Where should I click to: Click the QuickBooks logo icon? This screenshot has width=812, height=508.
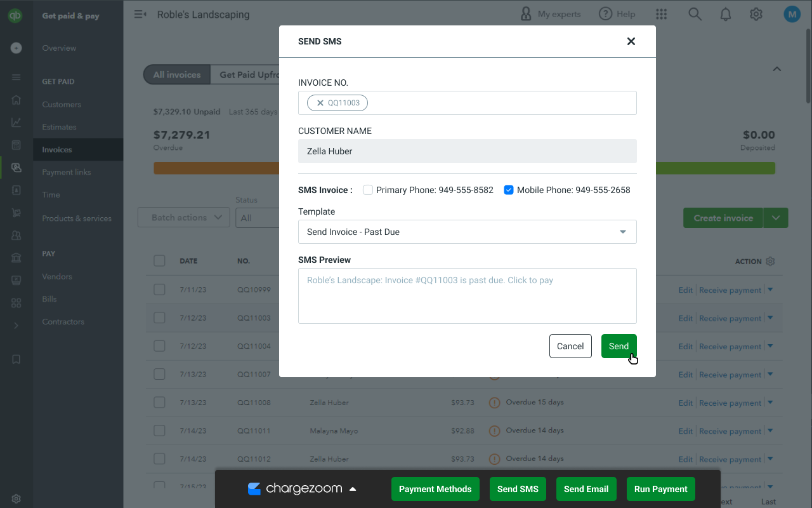tap(16, 16)
